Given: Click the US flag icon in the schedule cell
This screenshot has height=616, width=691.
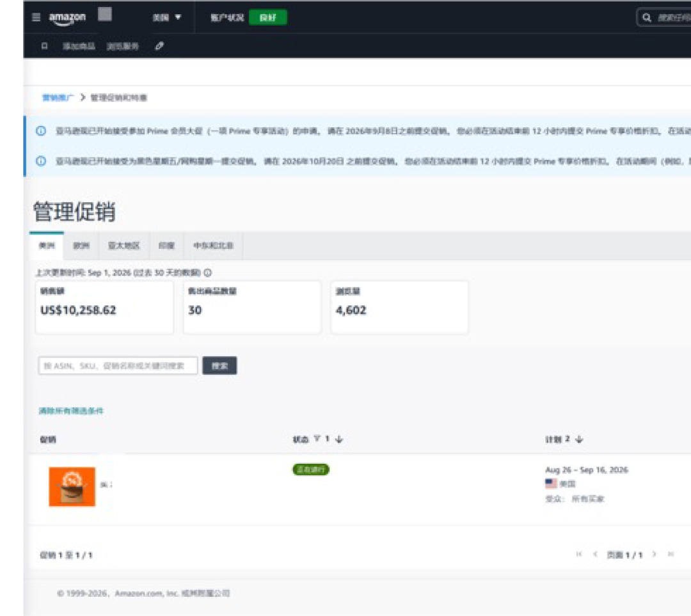Looking at the screenshot, I should (551, 484).
